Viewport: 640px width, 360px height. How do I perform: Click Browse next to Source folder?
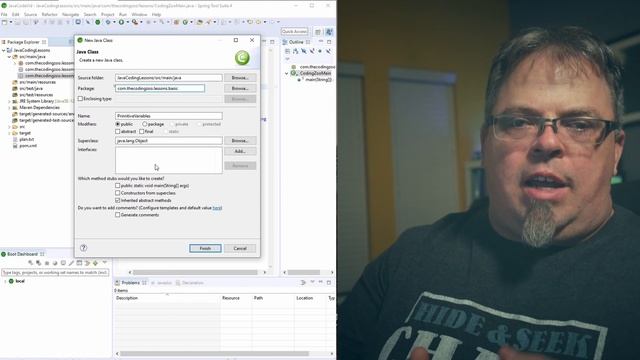[x=240, y=78]
